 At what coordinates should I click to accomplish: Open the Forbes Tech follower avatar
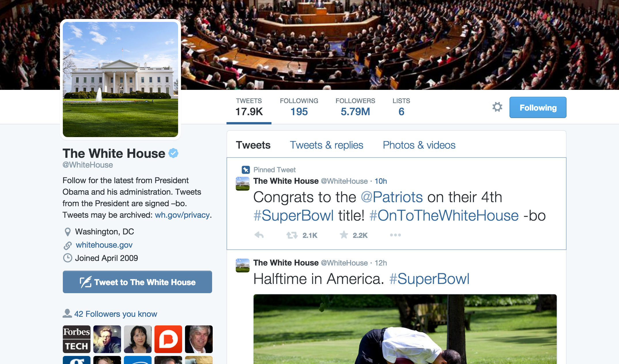[77, 339]
